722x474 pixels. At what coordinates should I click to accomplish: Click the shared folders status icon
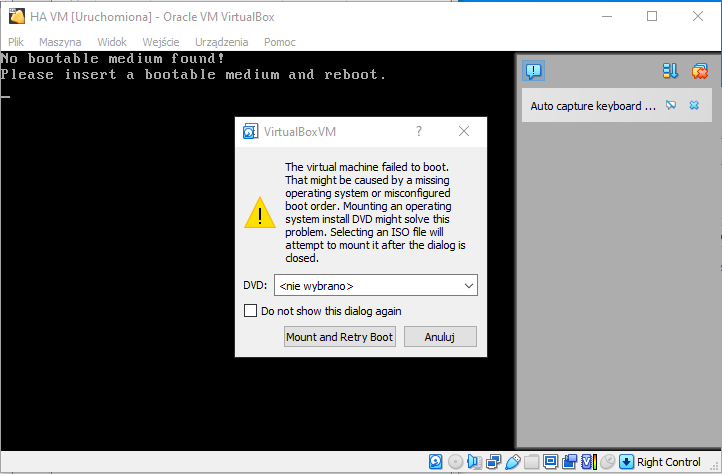point(531,461)
